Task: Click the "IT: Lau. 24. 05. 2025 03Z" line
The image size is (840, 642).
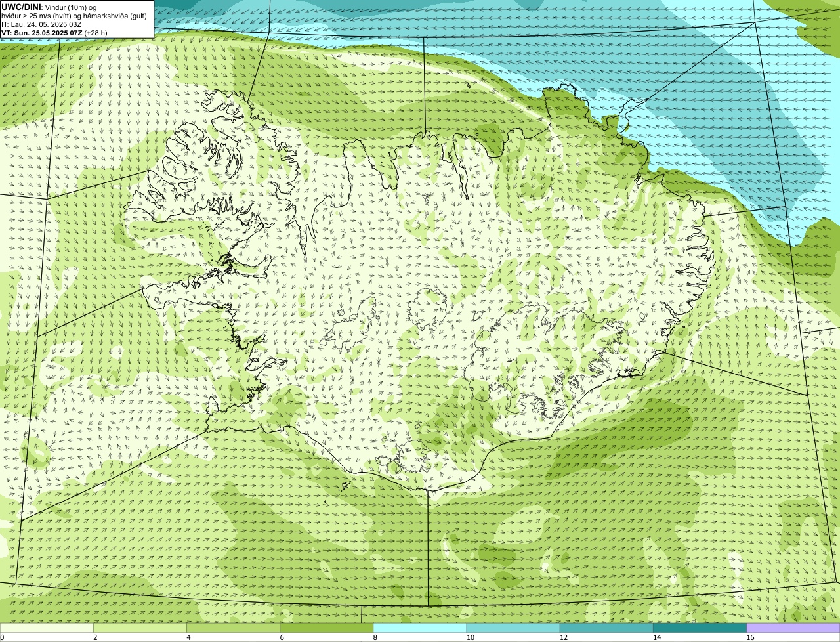Action: click(41, 24)
